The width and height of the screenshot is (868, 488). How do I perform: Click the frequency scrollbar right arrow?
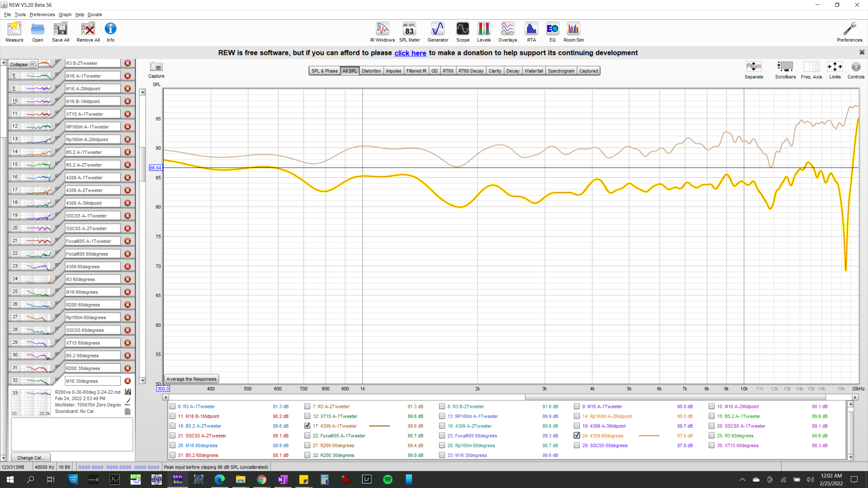(855, 397)
